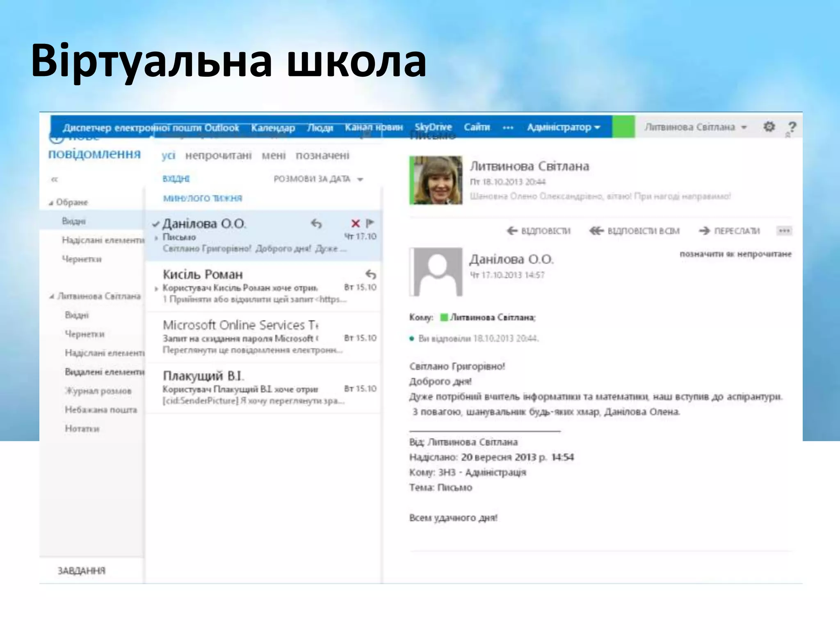Select Надіслані елементи under Обране
Screen dimensions: 840x630
tap(103, 240)
